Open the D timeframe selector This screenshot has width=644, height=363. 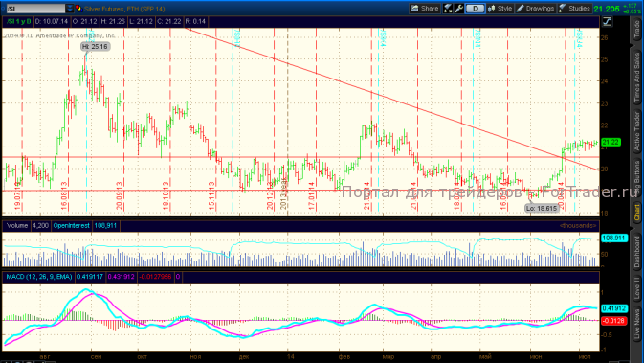click(x=475, y=9)
